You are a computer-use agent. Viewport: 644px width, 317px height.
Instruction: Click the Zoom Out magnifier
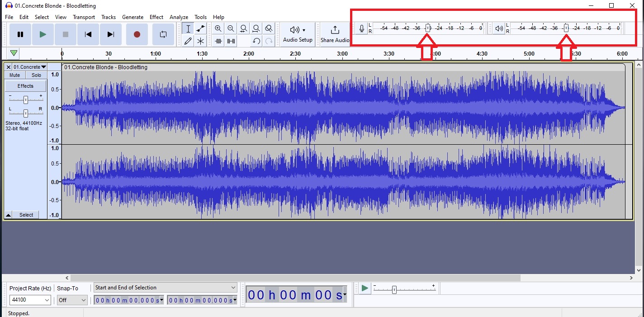(x=231, y=28)
